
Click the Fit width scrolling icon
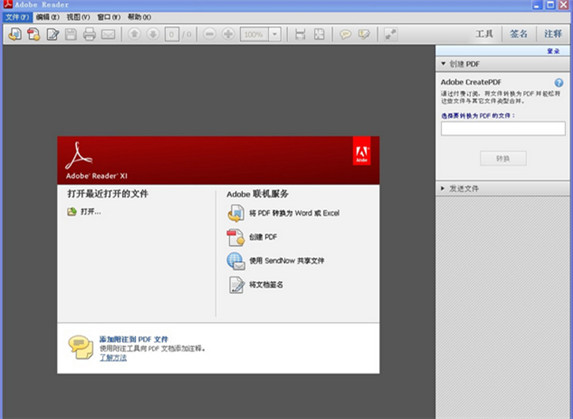(x=300, y=34)
